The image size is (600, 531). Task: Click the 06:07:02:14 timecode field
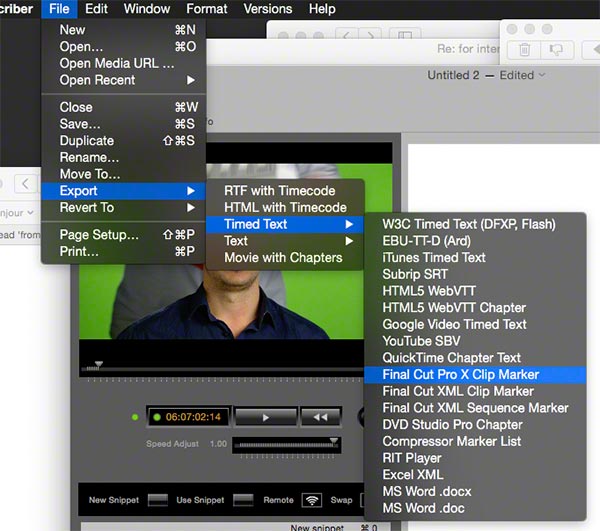click(189, 417)
